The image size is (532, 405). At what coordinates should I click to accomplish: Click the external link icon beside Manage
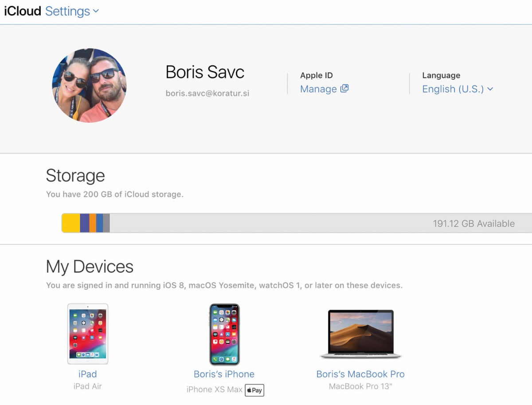pyautogui.click(x=344, y=88)
